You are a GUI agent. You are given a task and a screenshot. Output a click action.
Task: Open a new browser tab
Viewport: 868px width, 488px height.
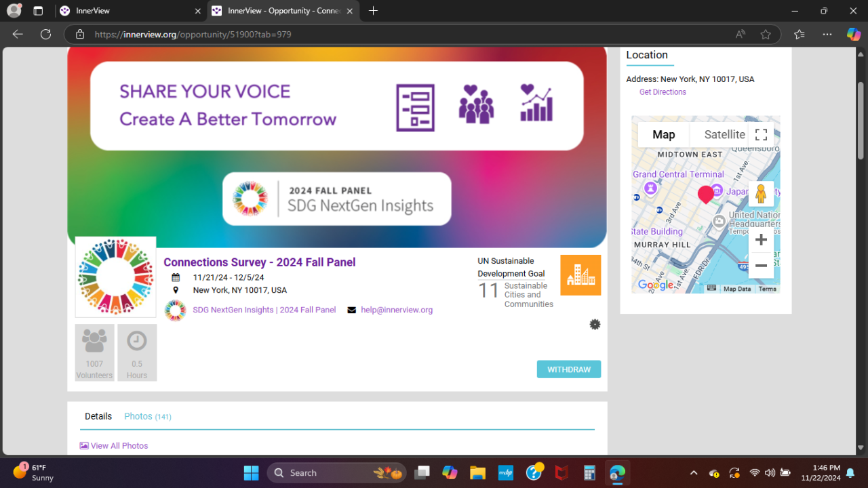coord(373,11)
